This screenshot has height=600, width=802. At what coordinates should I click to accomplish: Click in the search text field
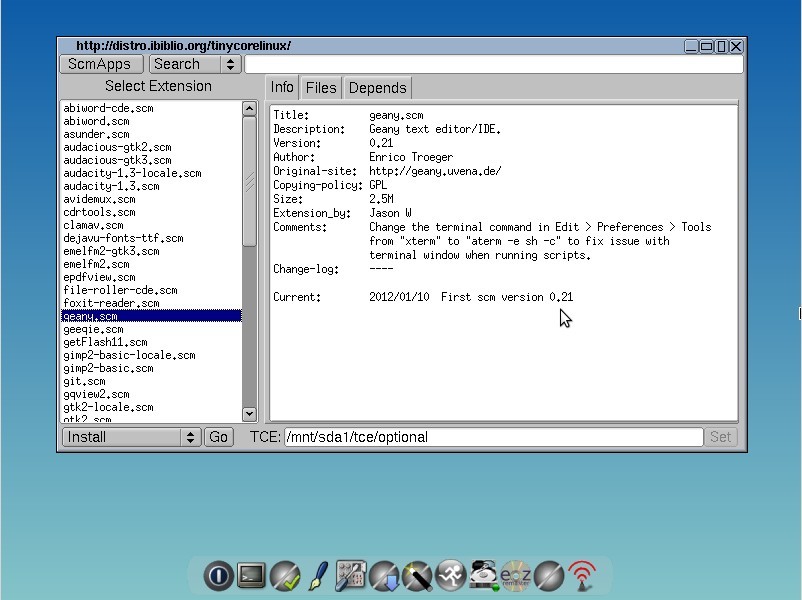click(x=494, y=64)
